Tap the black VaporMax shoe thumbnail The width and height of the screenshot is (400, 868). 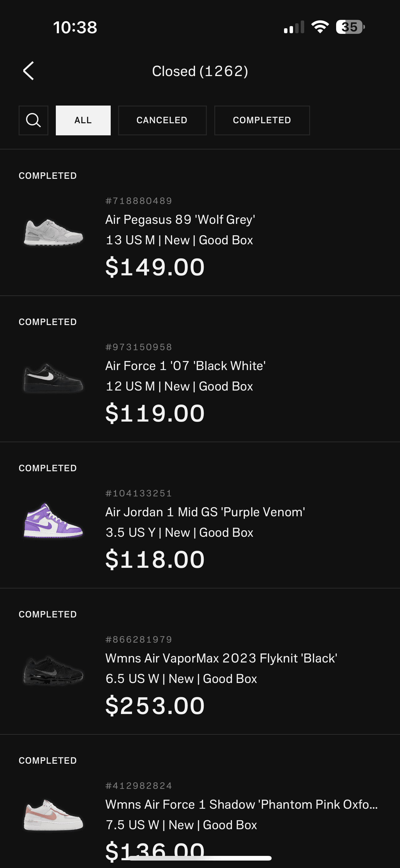[53, 671]
